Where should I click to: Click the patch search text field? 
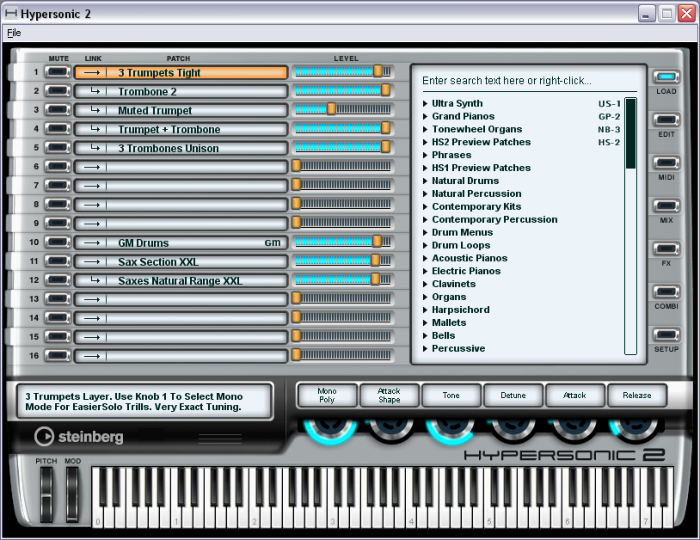529,81
